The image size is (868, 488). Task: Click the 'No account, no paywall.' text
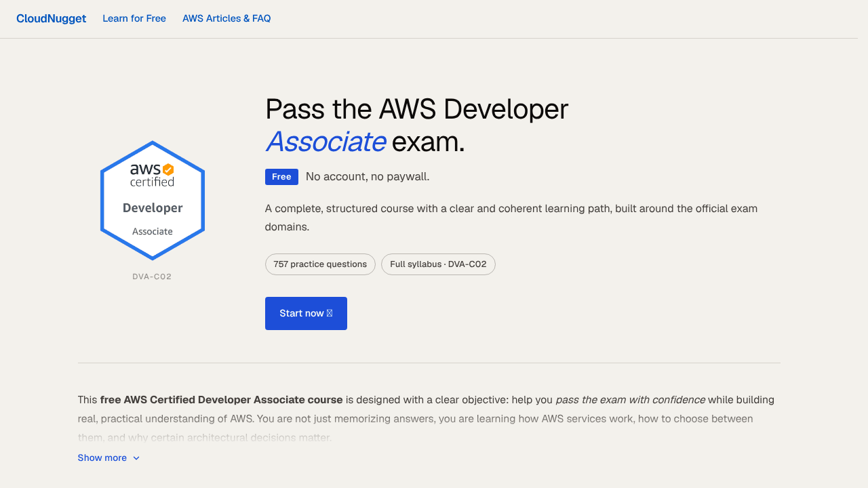click(368, 177)
